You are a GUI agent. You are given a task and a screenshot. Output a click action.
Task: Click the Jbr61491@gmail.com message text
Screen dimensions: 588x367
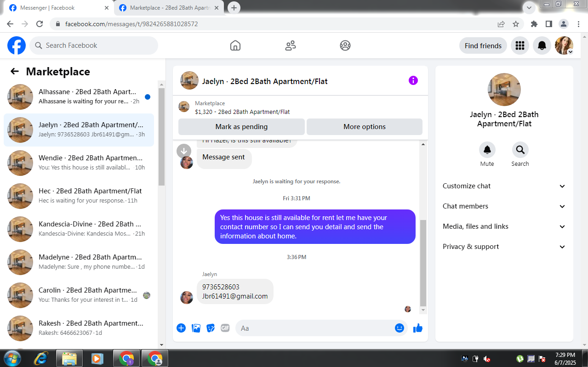pyautogui.click(x=235, y=296)
